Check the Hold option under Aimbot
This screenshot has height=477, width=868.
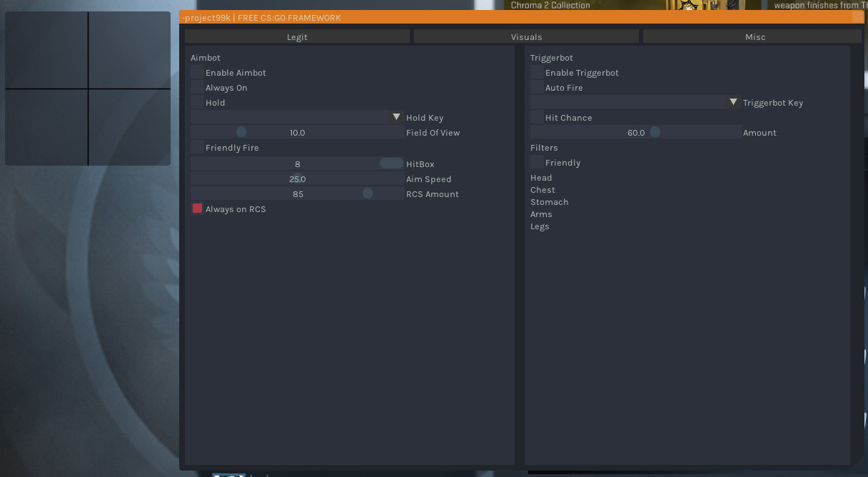click(x=197, y=102)
